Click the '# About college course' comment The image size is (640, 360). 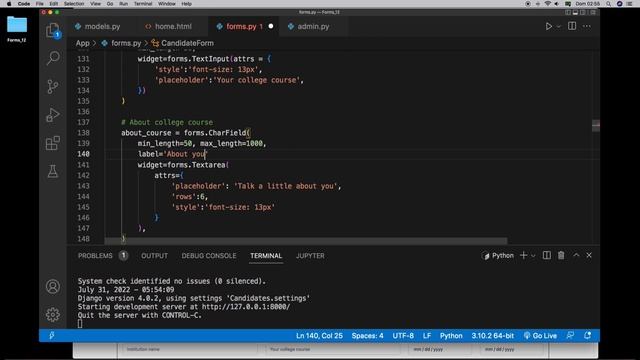pos(167,122)
